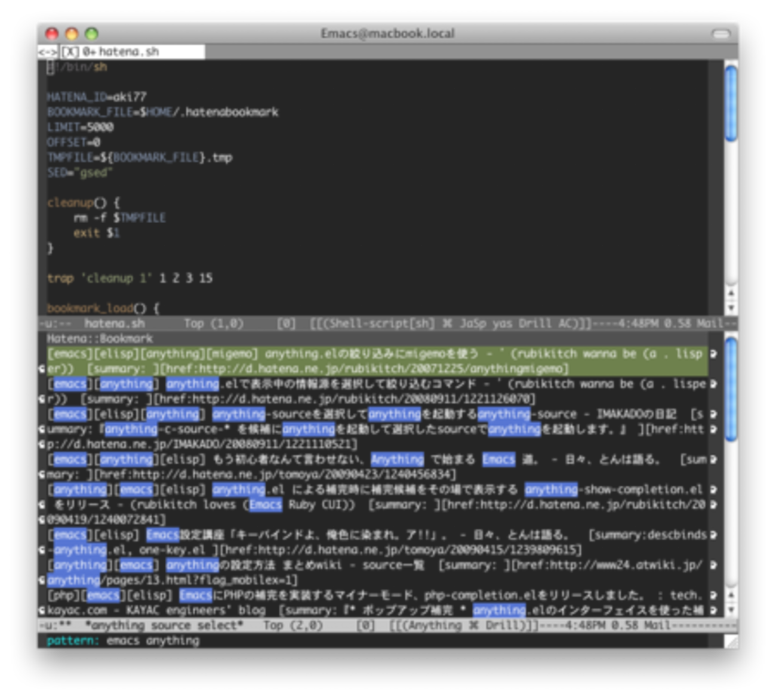Viewport: 776px width, 700px height.
Task: Click the Hatena::Bookmark source header
Action: tap(100, 339)
